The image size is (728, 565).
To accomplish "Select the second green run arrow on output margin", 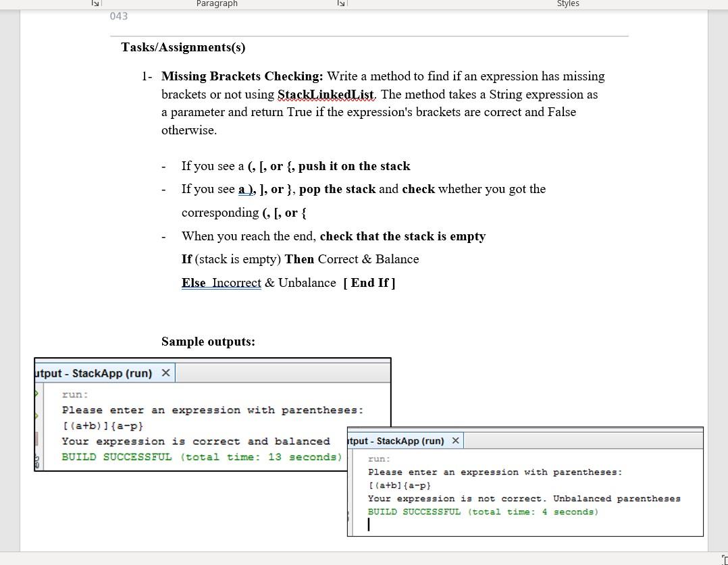I will 37,416.
